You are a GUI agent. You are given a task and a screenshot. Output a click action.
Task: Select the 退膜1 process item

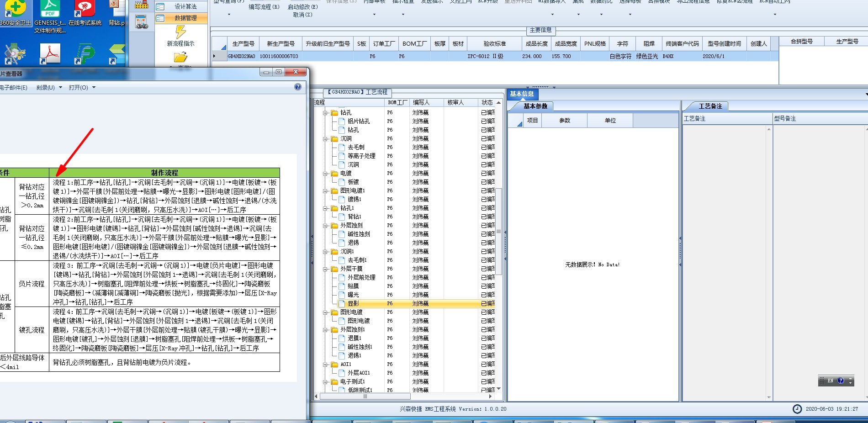click(355, 338)
